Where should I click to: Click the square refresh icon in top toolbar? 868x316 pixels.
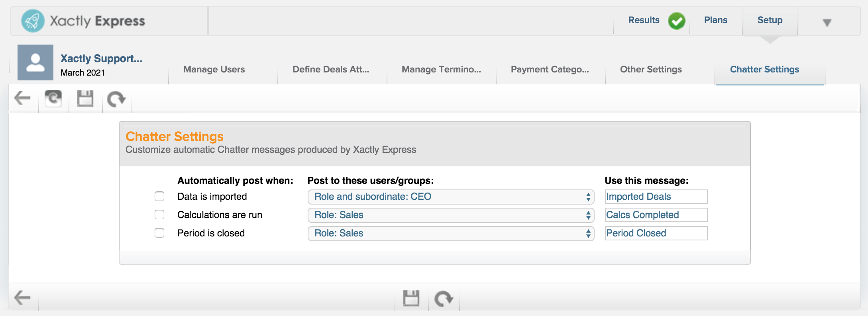click(53, 98)
